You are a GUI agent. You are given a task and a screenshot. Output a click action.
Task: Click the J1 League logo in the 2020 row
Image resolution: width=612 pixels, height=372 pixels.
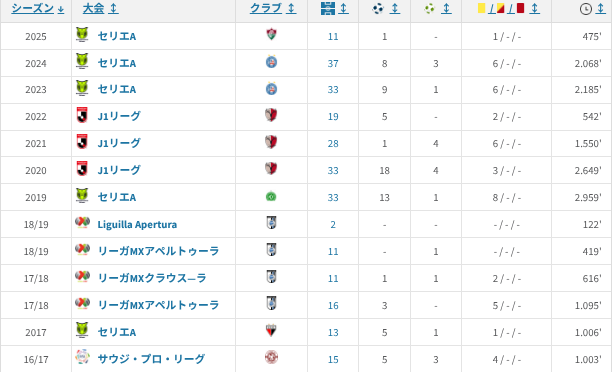[82, 169]
